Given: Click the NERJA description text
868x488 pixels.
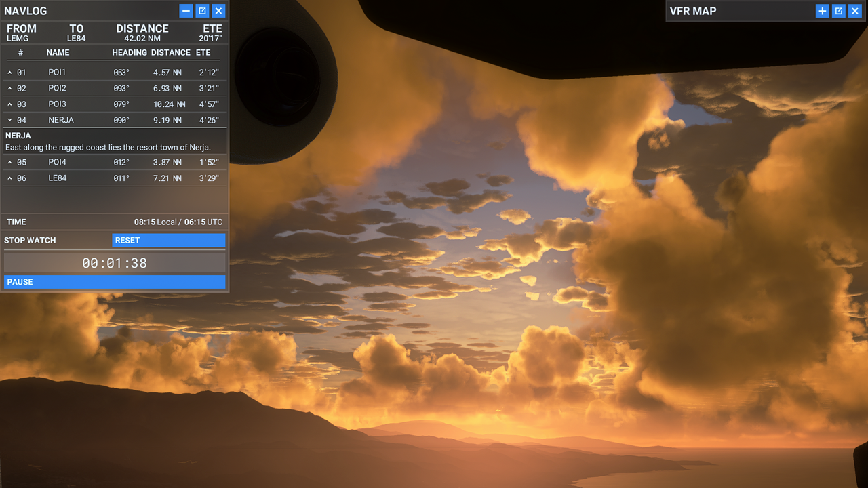Looking at the screenshot, I should click(108, 147).
